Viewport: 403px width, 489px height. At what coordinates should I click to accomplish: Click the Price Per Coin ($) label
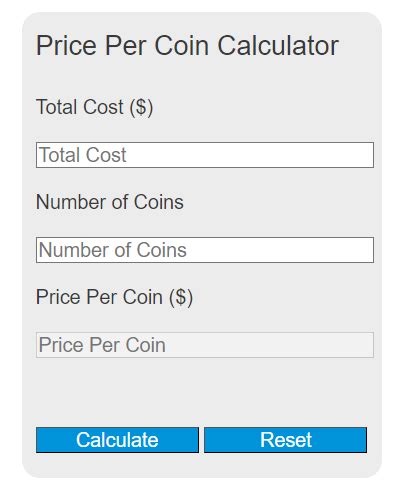pos(114,297)
